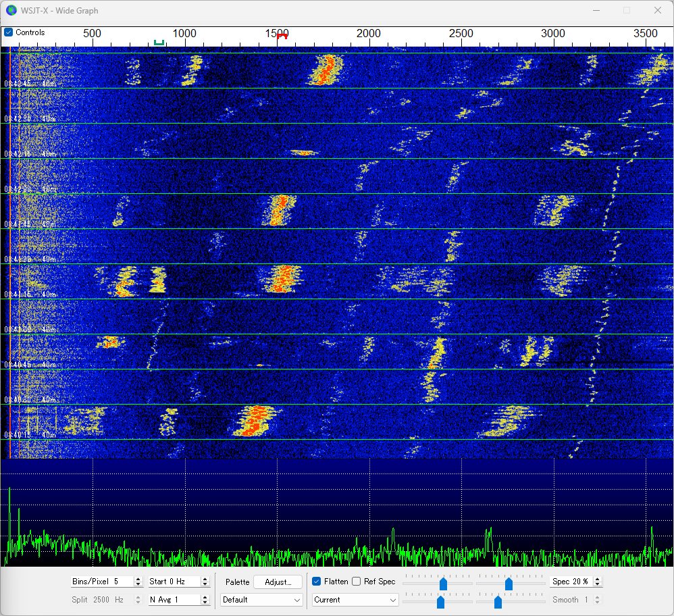The image size is (674, 616).
Task: Click the Bins/Pixel spinner arrows
Action: 138,582
